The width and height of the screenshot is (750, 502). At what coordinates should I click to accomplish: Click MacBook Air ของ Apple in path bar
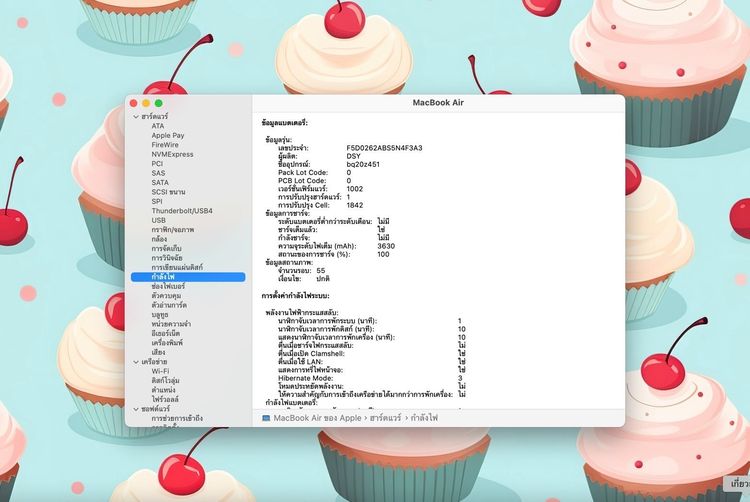309,417
